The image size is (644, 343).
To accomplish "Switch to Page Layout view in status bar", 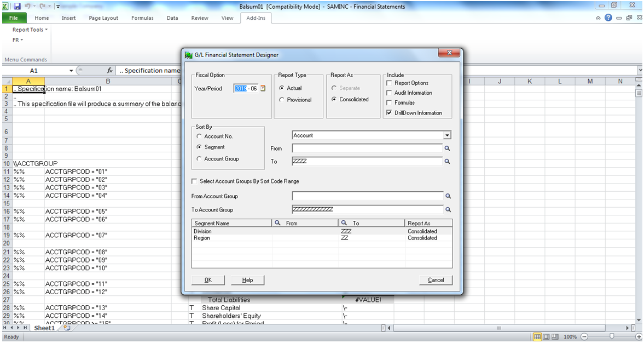I will click(x=546, y=337).
